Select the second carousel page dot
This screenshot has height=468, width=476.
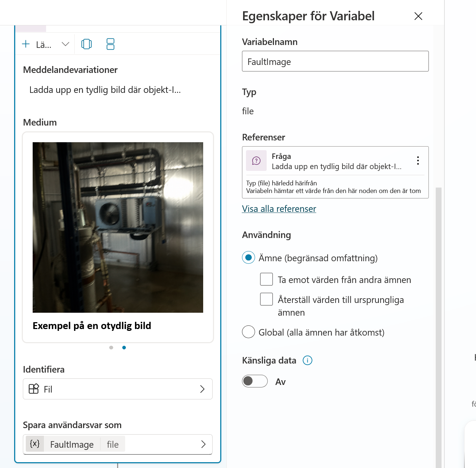click(124, 348)
